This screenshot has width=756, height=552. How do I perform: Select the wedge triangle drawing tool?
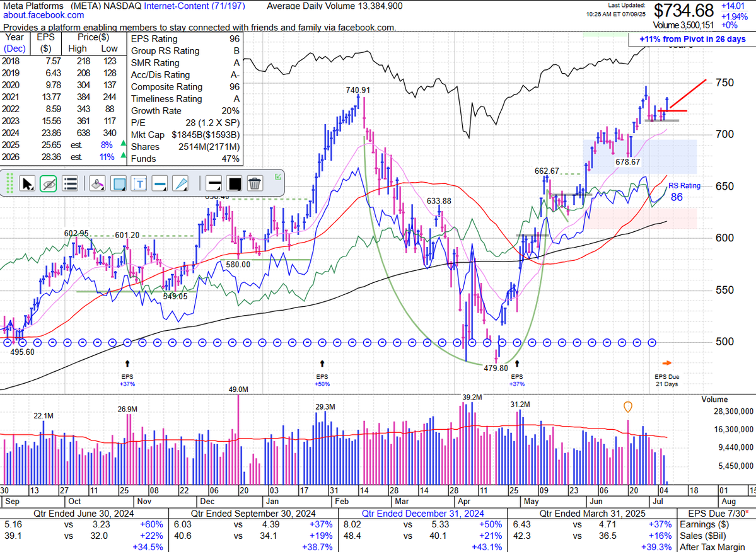point(181,183)
